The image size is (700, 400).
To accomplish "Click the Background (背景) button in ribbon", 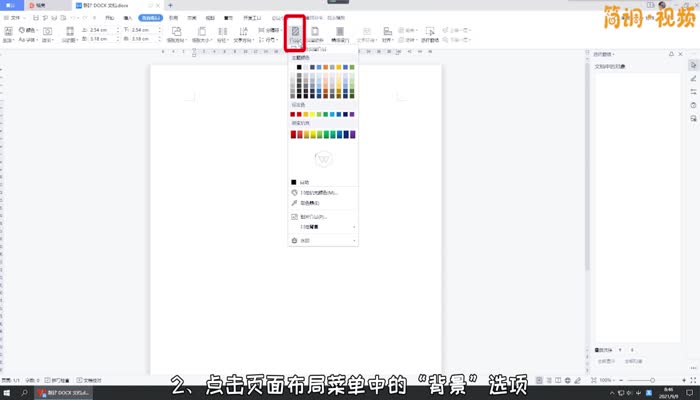I will click(296, 36).
